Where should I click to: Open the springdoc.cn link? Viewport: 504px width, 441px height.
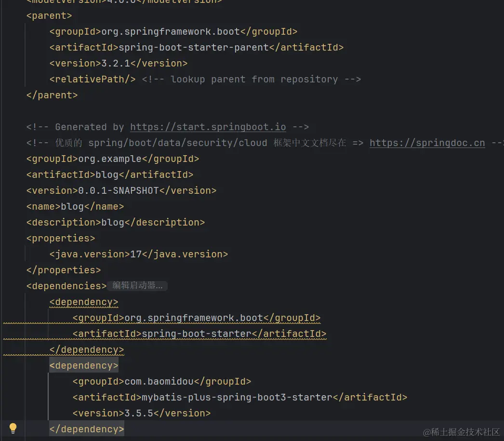click(x=427, y=143)
